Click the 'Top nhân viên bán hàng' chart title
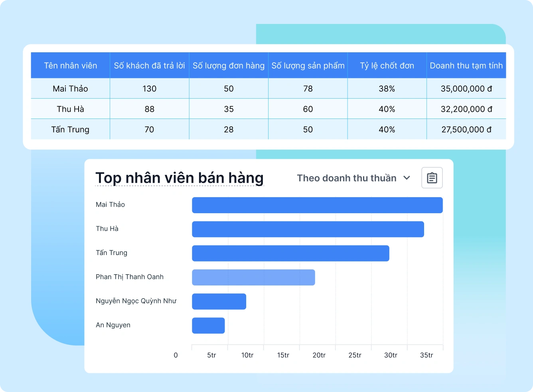This screenshot has height=392, width=533. click(179, 178)
